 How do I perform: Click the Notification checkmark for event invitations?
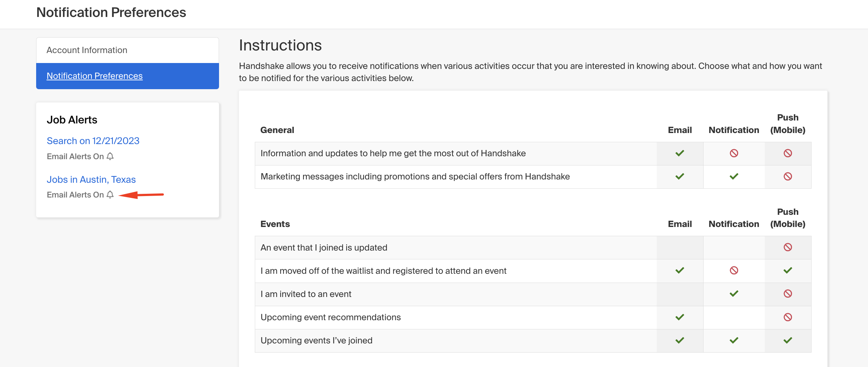(733, 294)
